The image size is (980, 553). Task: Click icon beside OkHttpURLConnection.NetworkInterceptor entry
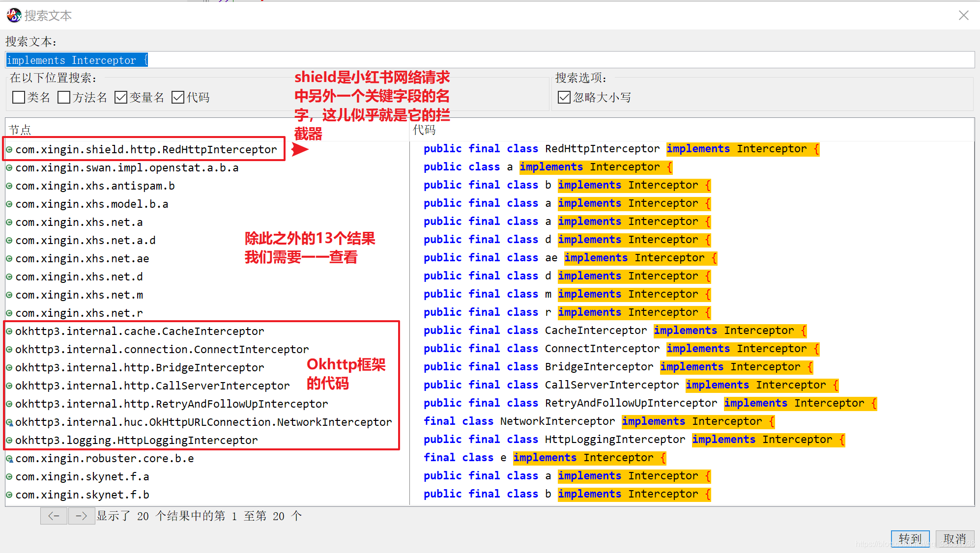click(9, 422)
